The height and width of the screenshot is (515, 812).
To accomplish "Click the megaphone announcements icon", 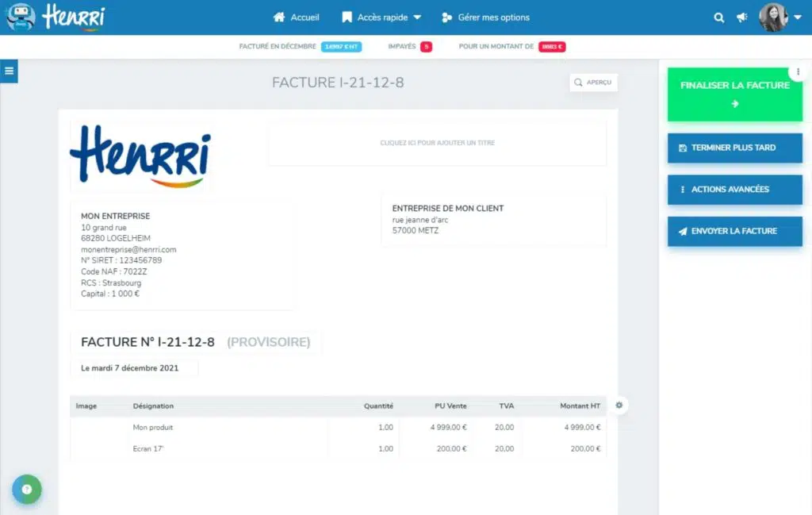I will tap(742, 17).
